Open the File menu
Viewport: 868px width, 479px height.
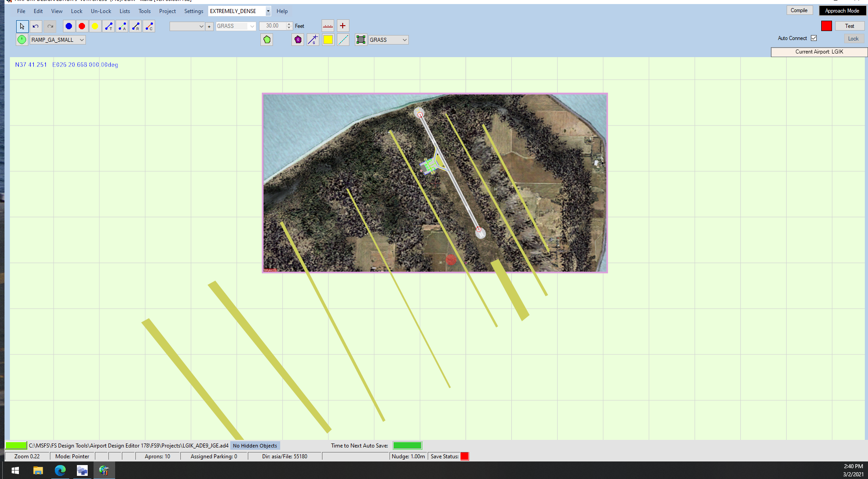21,11
